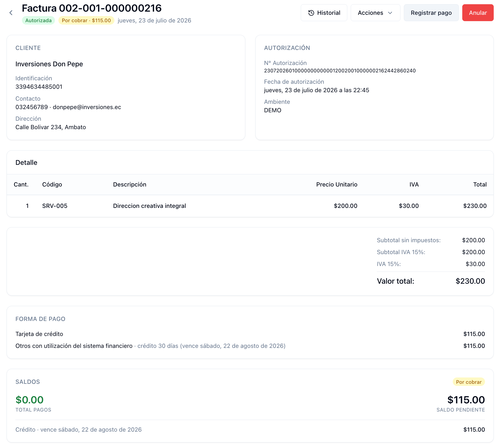The image size is (499, 448).
Task: Select the SRV-005 detail row
Action: tap(250, 206)
